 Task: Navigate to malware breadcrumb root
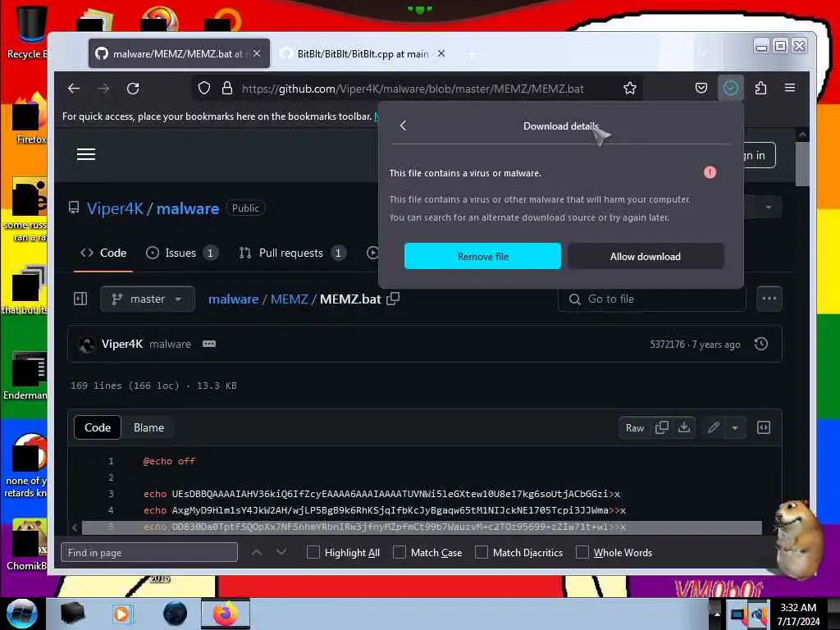click(x=234, y=299)
